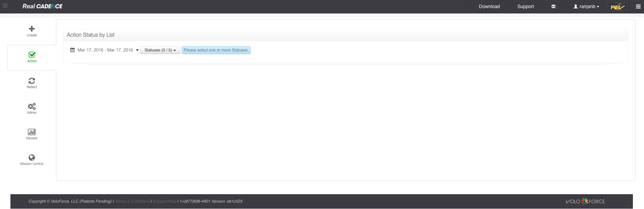The width and height of the screenshot is (644, 209).
Task: Toggle the right-side hamburger menu
Action: point(638,6)
